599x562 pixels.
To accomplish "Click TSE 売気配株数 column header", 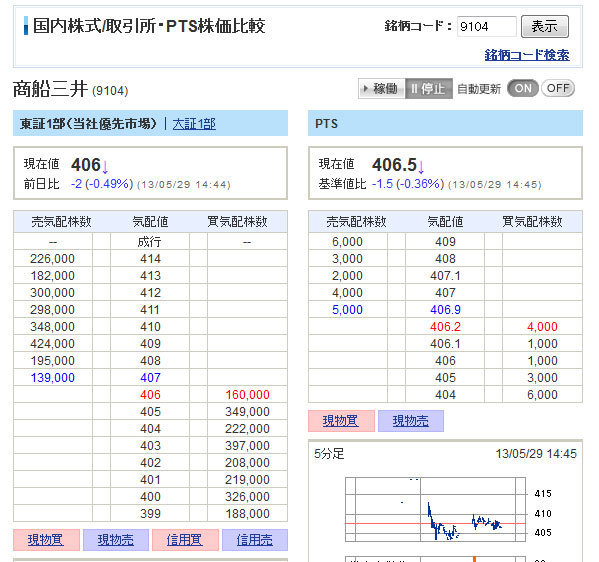I will 62,222.
